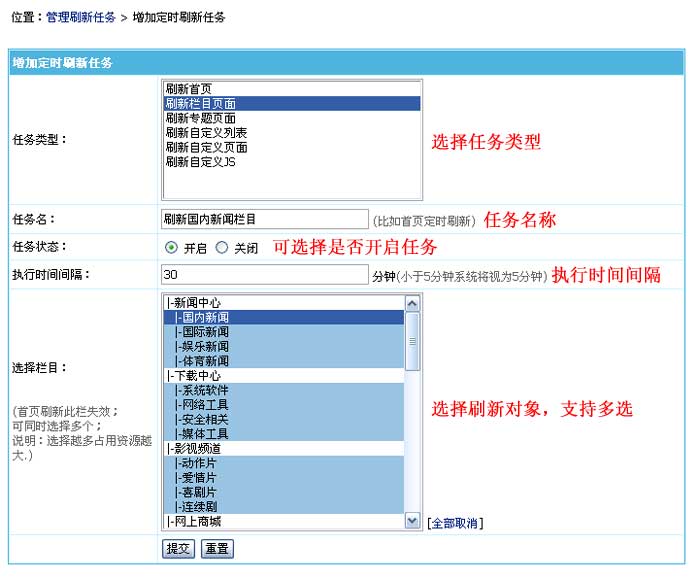Select 关闭 radio button for task status
The image size is (700, 579).
click(222, 247)
